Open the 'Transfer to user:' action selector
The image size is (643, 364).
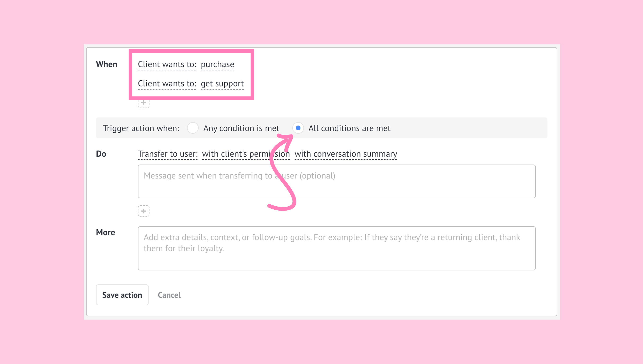point(168,154)
